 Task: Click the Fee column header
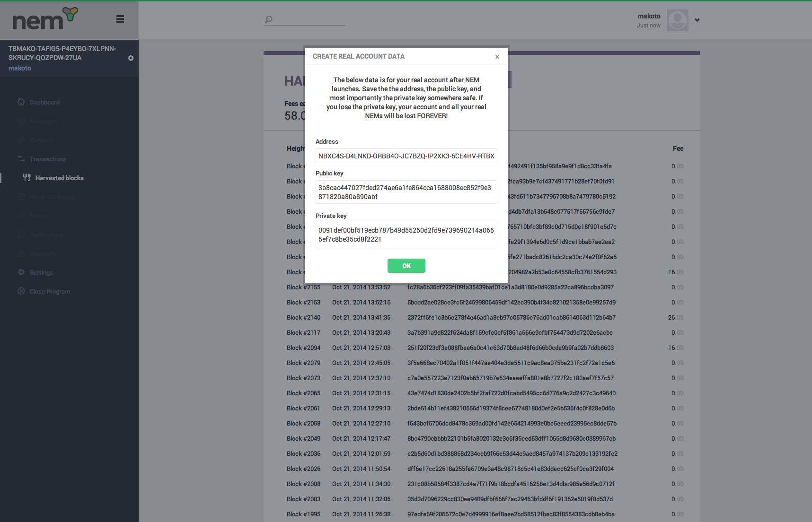pyautogui.click(x=678, y=148)
